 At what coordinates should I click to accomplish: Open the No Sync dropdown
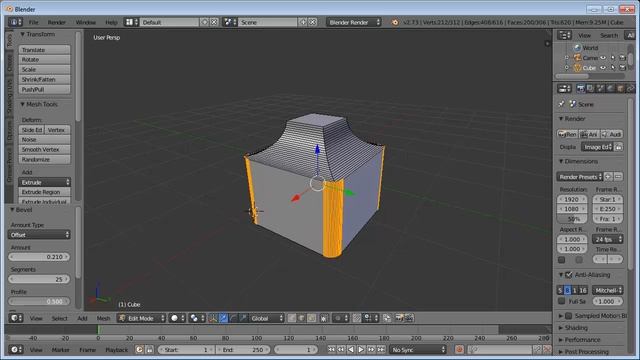[418, 349]
